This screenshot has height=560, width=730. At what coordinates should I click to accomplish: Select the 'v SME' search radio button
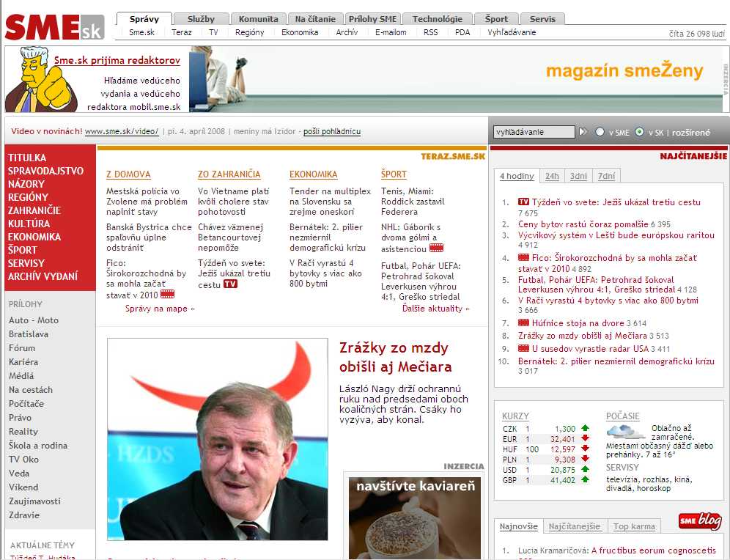point(600,132)
